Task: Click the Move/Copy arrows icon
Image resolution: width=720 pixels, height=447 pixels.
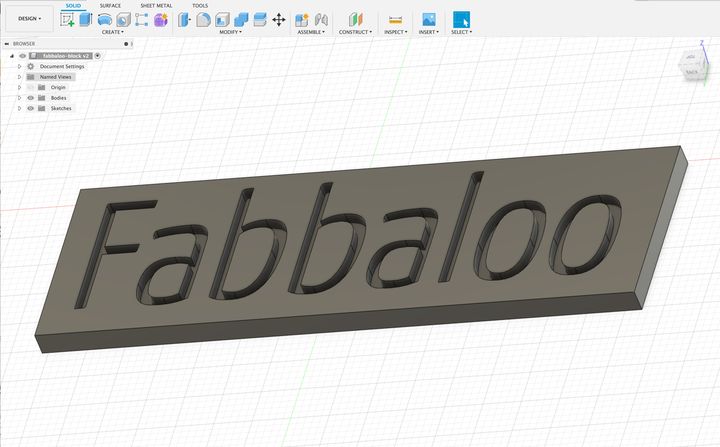Action: (278, 19)
